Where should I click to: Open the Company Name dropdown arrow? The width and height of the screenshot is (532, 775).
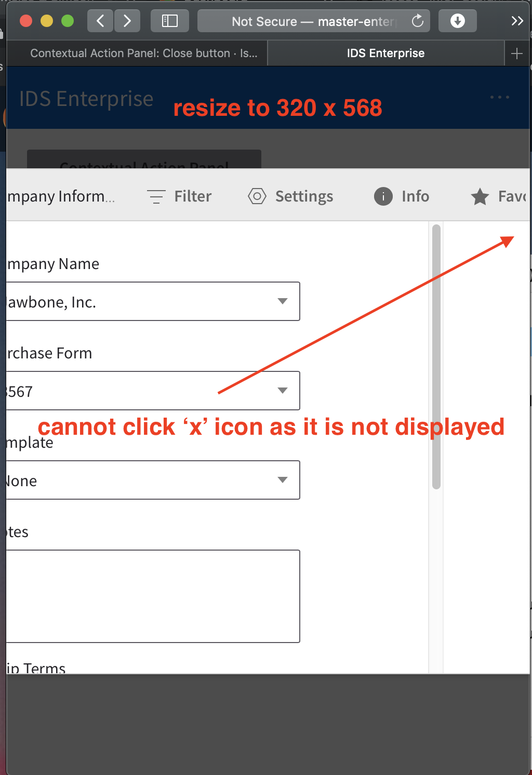click(x=283, y=301)
